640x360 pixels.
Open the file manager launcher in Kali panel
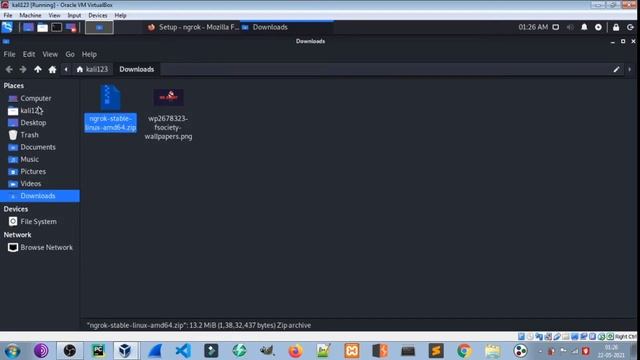click(x=42, y=27)
